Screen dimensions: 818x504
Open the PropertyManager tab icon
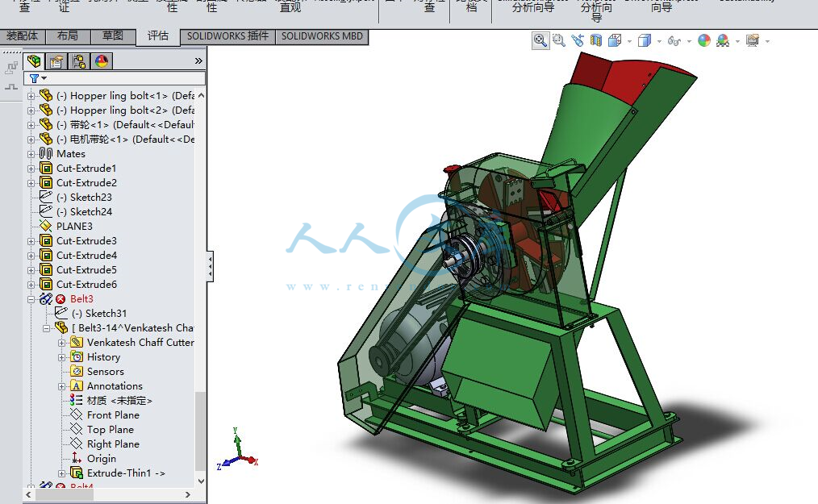tap(56, 61)
